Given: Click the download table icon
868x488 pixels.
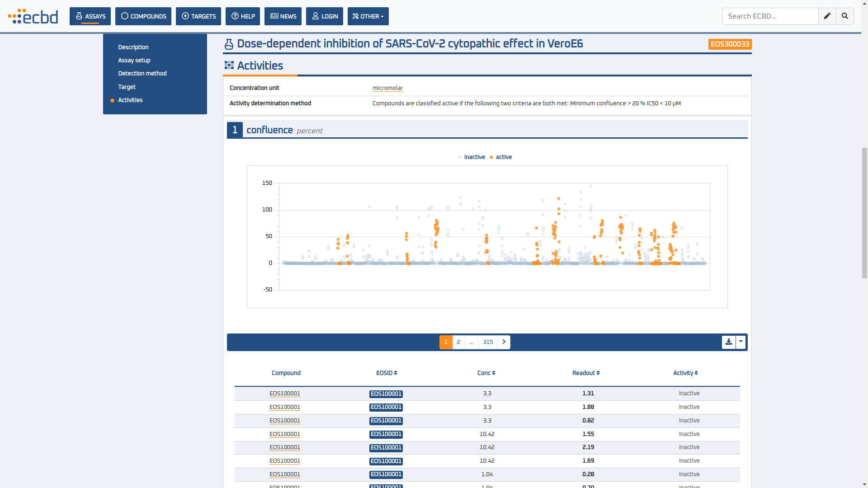Looking at the screenshot, I should pyautogui.click(x=728, y=342).
